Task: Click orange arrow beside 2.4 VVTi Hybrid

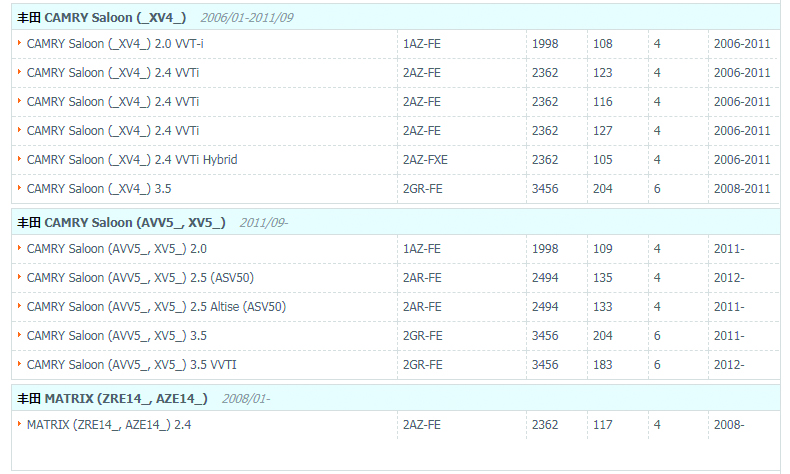Action: pyautogui.click(x=19, y=159)
